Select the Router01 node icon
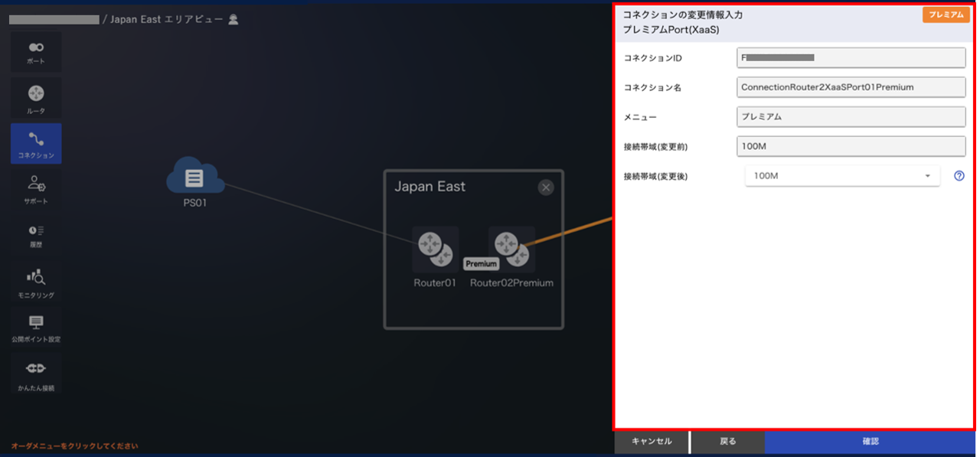The width and height of the screenshot is (980, 457). click(435, 250)
